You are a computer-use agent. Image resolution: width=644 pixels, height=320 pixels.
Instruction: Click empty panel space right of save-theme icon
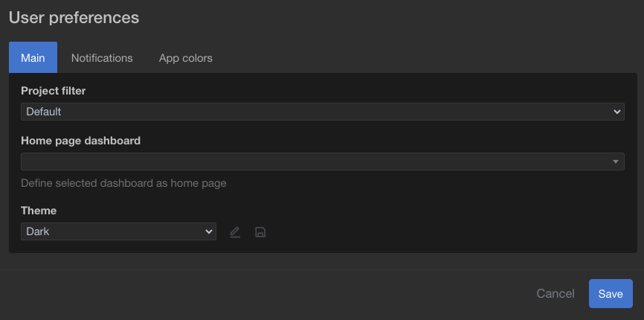click(448, 232)
